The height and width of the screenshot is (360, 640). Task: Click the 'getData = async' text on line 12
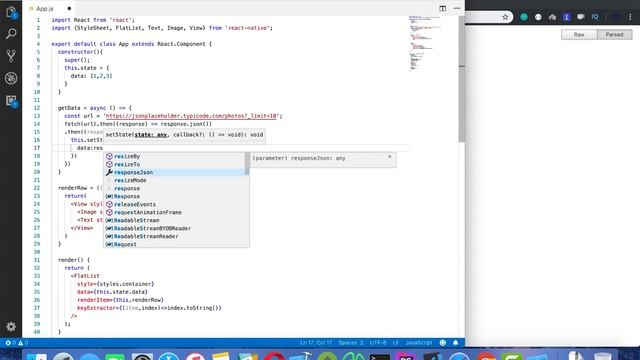(82, 108)
